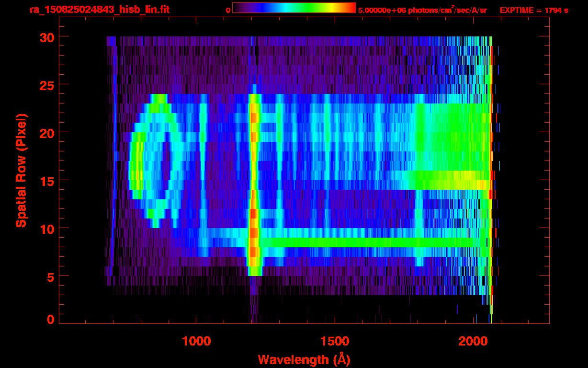Screen dimensions: 588x368
Task: Select the 2000 wavelength tick label
Action: coord(474,341)
